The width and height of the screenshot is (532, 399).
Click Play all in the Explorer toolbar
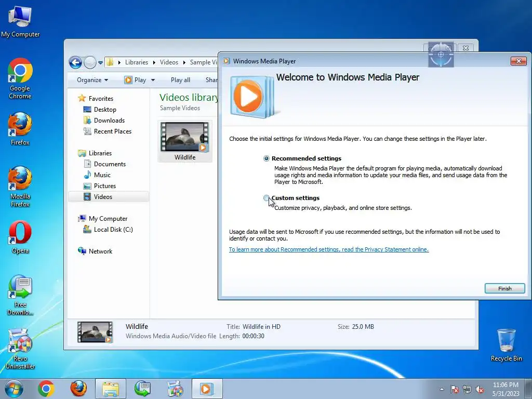tap(180, 80)
